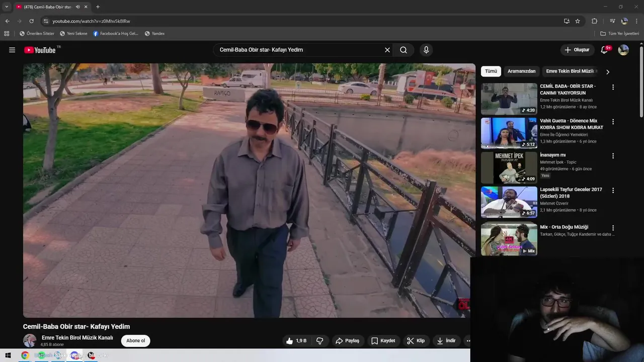The height and width of the screenshot is (362, 644).
Task: Share the video via Paylaş
Action: point(347,341)
